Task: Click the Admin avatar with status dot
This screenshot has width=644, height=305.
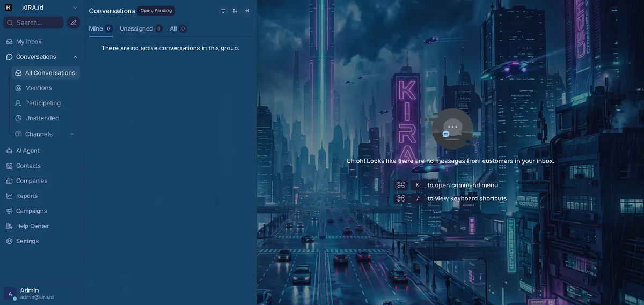Action: pyautogui.click(x=10, y=294)
